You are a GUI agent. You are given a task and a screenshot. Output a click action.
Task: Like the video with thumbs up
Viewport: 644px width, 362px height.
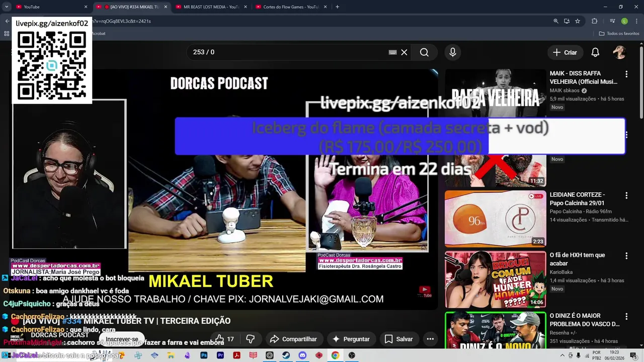tap(224, 339)
